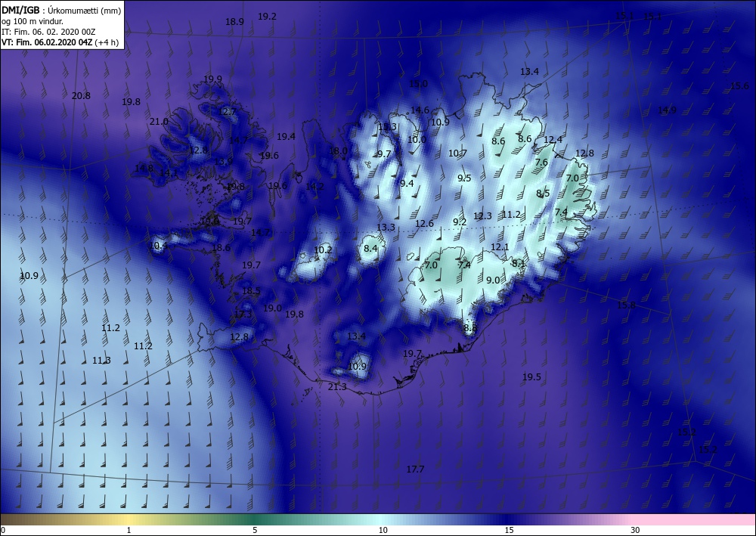Click the 18.6 value label
The image size is (756, 536).
(x=221, y=248)
